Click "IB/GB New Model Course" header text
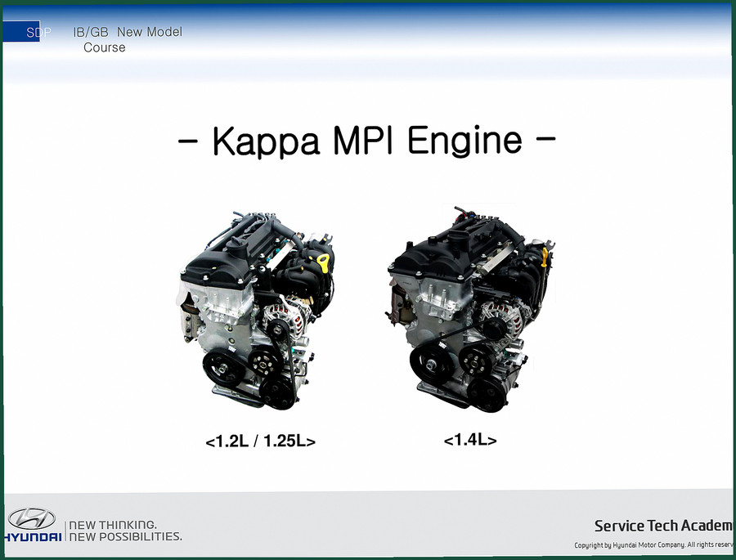Screen dimensions: 736x560 pos(128,39)
